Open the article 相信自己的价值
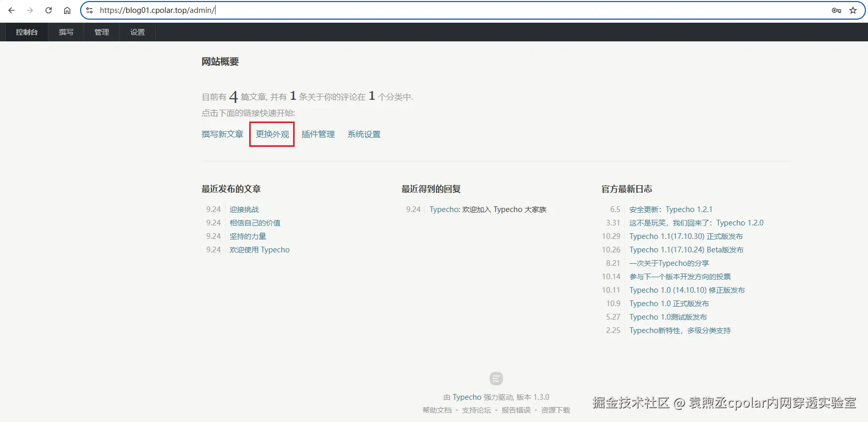This screenshot has height=422, width=868. tap(255, 223)
